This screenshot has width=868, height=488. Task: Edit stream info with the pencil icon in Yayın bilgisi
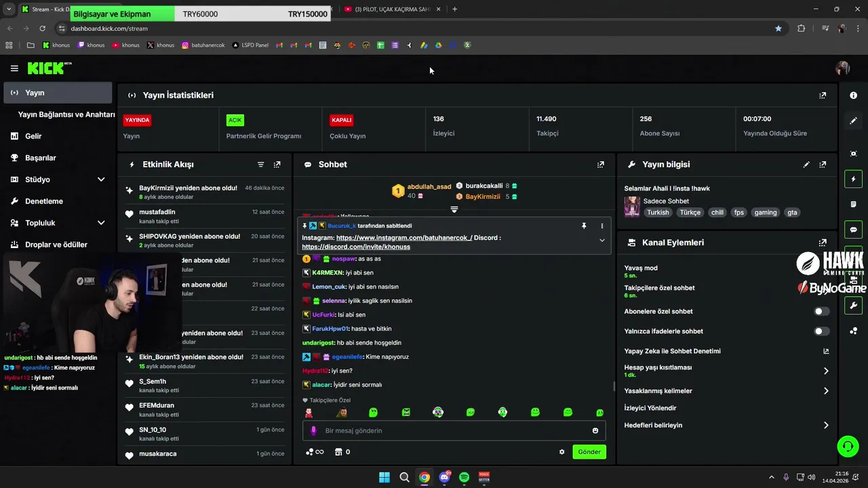(806, 165)
